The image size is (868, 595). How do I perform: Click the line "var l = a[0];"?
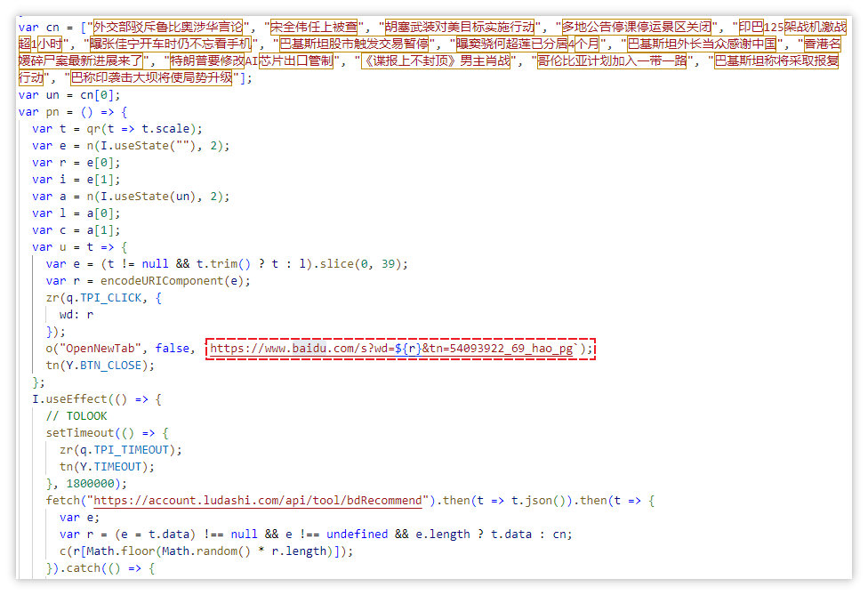[x=76, y=213]
